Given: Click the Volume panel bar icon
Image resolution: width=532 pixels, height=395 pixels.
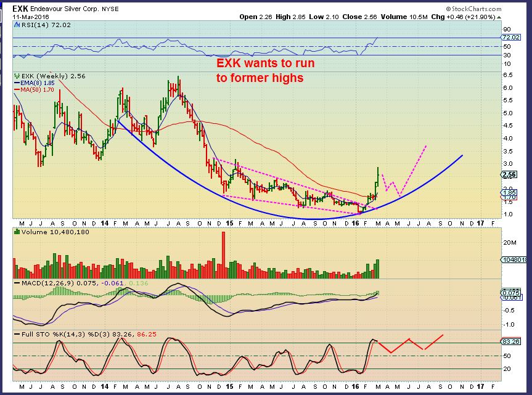Looking at the screenshot, I should [17, 232].
